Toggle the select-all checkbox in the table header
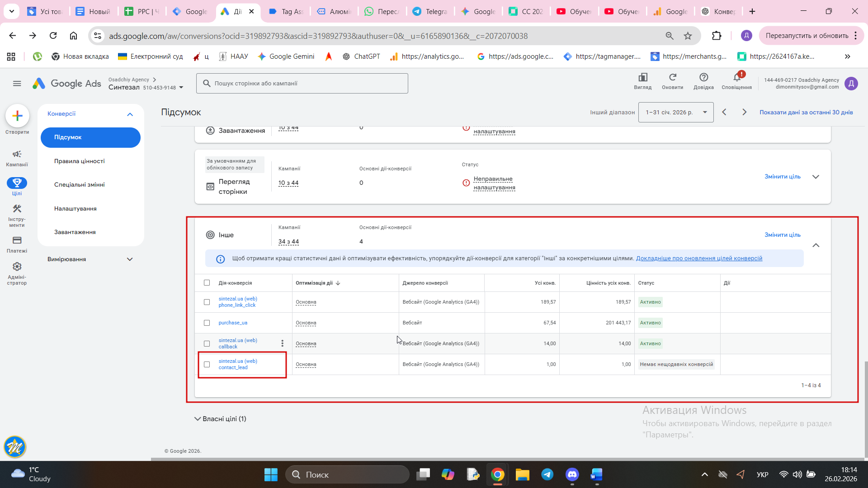This screenshot has height=488, width=868. (207, 282)
